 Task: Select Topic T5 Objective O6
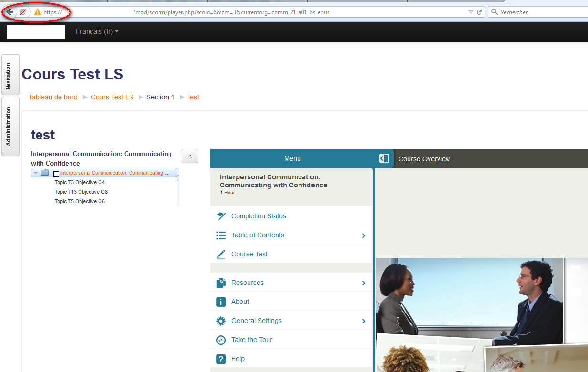pyautogui.click(x=80, y=201)
